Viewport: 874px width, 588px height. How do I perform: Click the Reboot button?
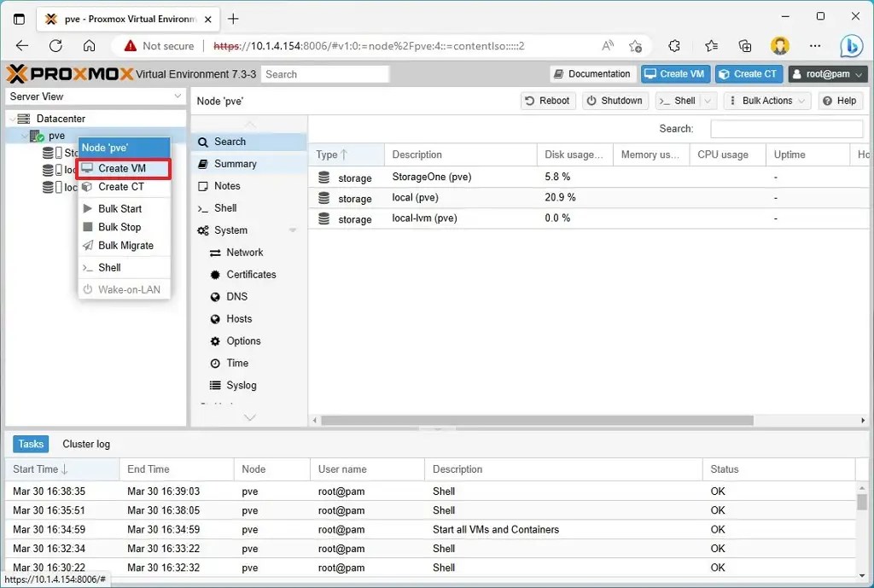[x=547, y=100]
